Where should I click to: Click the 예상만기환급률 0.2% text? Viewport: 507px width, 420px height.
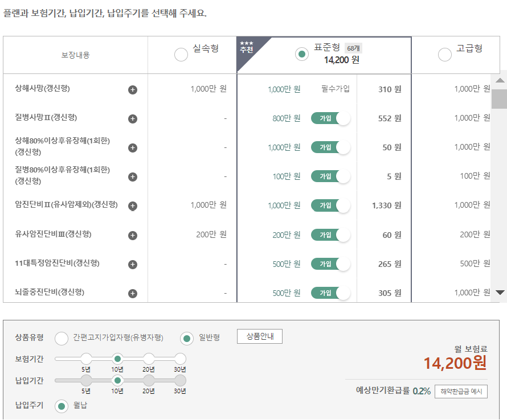pos(393,390)
